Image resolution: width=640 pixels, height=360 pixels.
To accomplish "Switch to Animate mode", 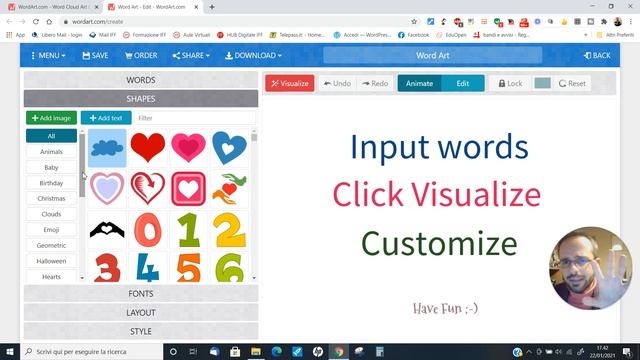I will pos(419,83).
